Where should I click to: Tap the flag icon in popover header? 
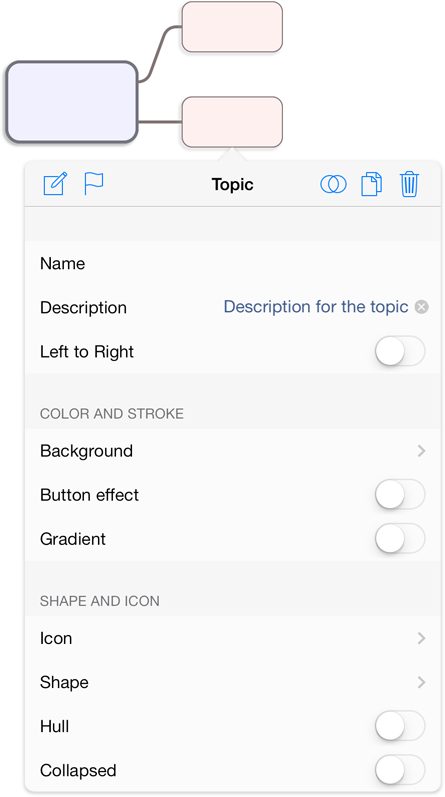click(94, 183)
